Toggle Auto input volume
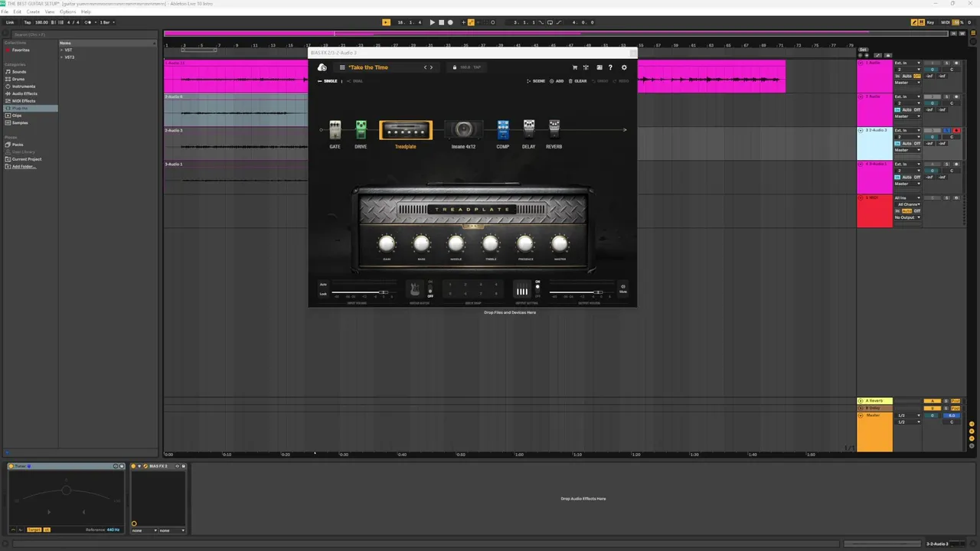This screenshot has width=980, height=551. (323, 285)
